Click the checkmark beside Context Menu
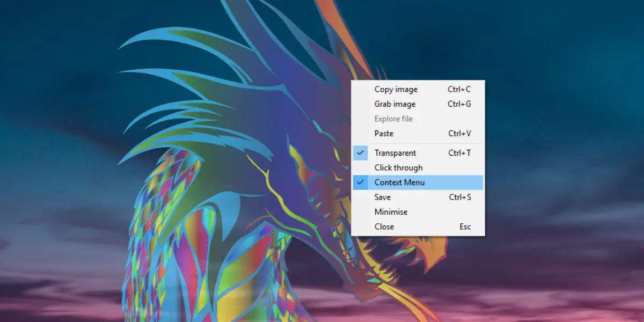 click(x=361, y=182)
